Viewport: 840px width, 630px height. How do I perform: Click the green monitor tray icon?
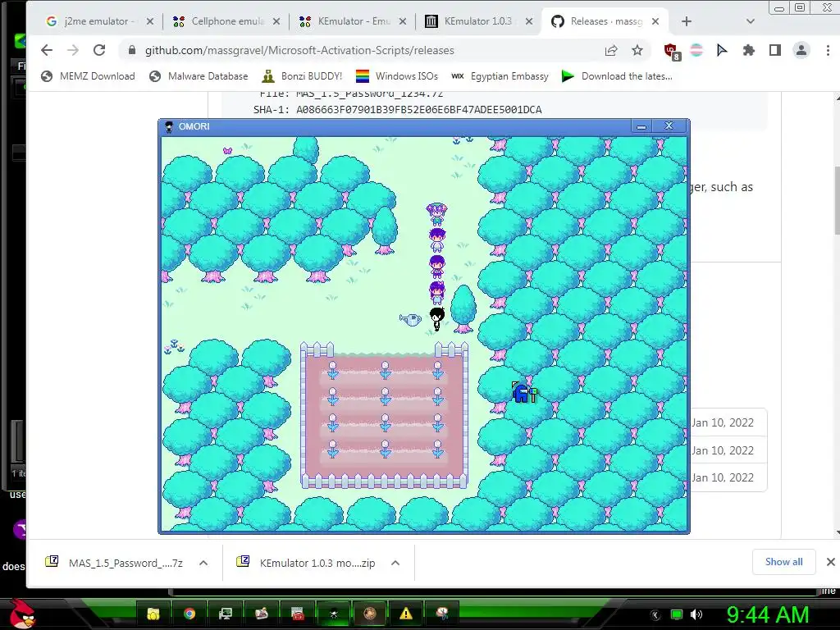[x=677, y=614]
